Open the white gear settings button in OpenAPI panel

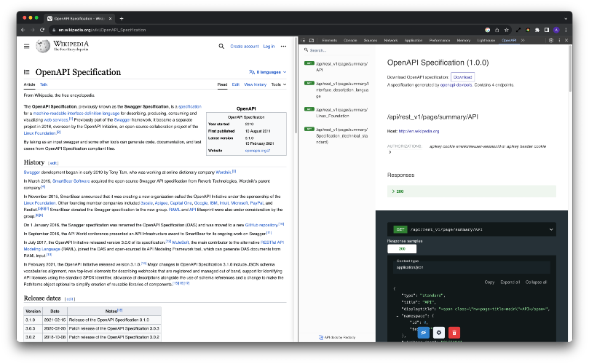tap(439, 333)
